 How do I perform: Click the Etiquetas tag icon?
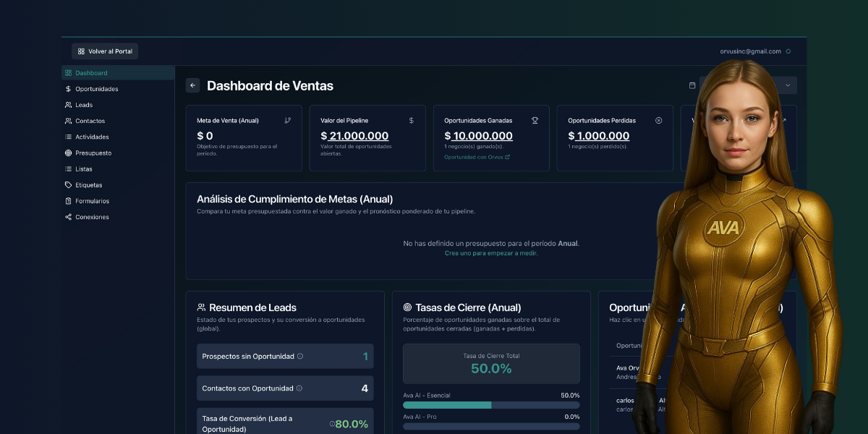(x=69, y=184)
